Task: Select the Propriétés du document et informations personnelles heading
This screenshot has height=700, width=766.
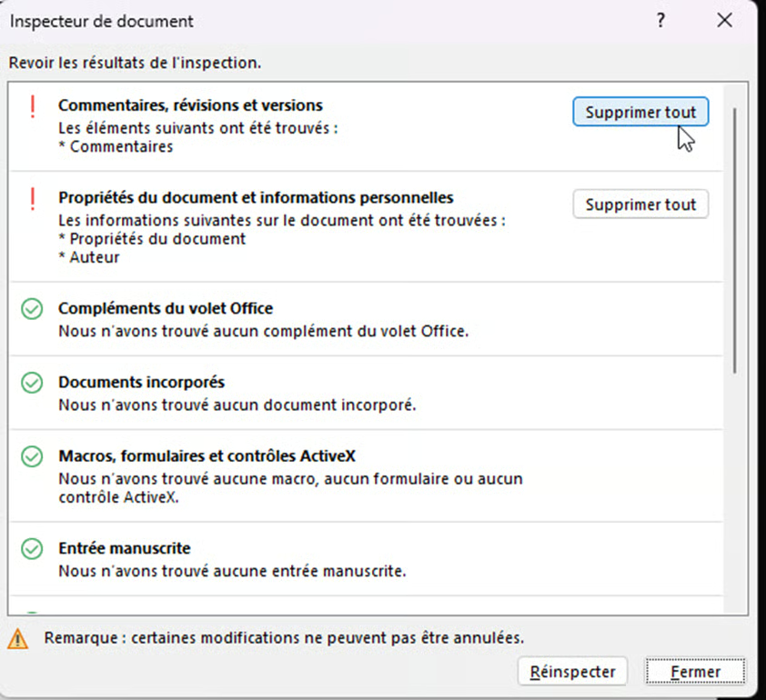Action: click(x=256, y=197)
